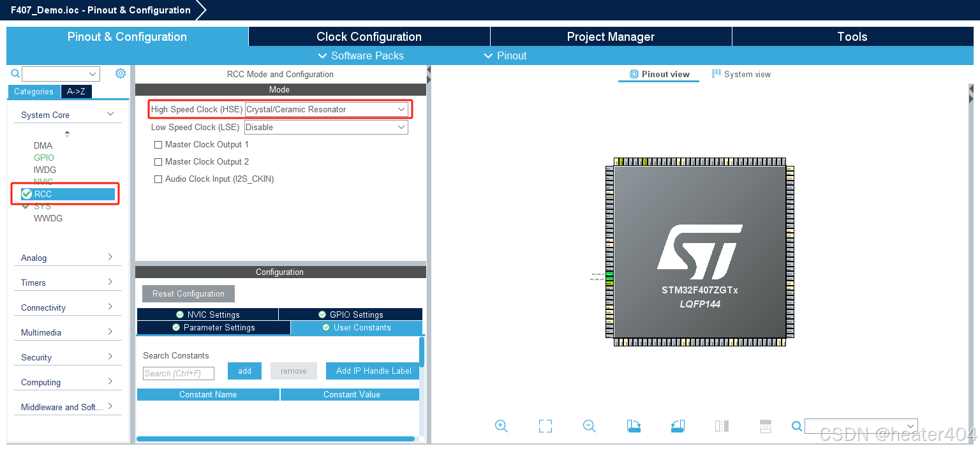This screenshot has width=980, height=451.
Task: Click the constants table horizontal scrollbar
Action: (276, 439)
